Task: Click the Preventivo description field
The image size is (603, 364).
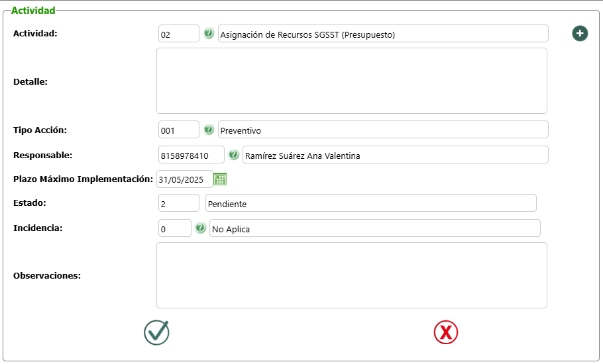Action: tap(383, 130)
